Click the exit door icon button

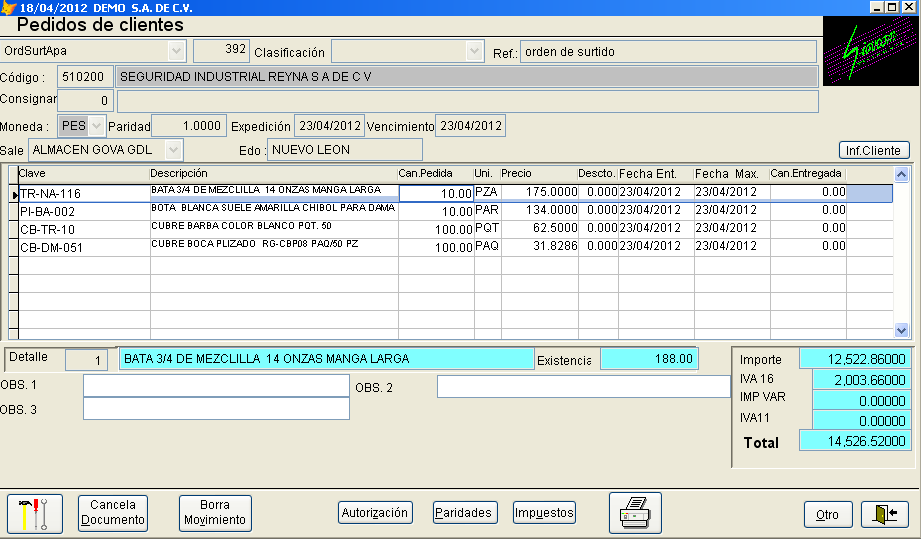pos(885,514)
